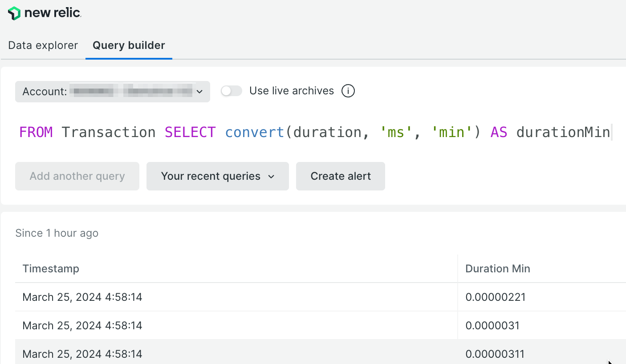Open info icon beside Use live archives

(x=348, y=91)
